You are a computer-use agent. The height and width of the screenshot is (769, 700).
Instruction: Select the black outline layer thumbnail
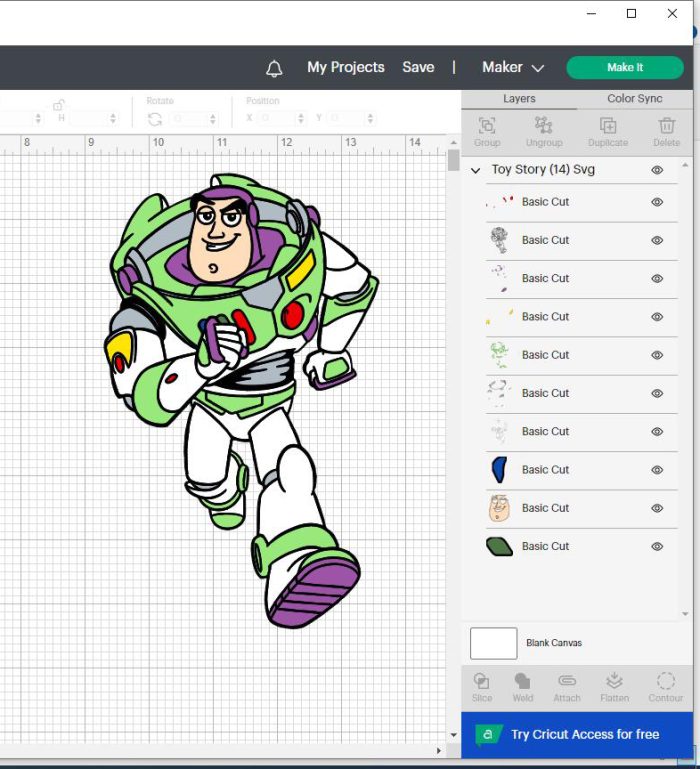point(499,240)
